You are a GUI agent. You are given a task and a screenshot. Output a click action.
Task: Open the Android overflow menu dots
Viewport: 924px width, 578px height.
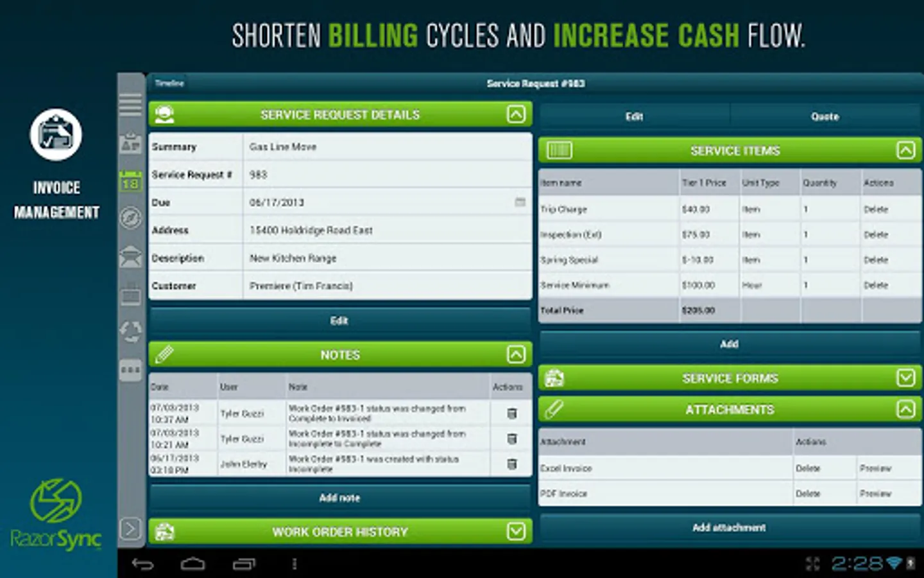pos(295,564)
